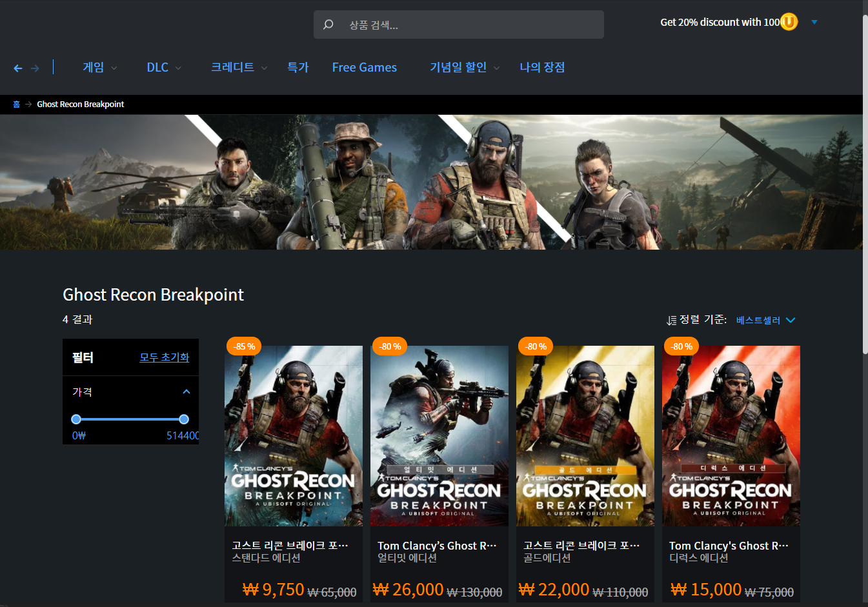Collapse the 가격 filter section
Screen dimensions: 868x607
[x=187, y=392]
